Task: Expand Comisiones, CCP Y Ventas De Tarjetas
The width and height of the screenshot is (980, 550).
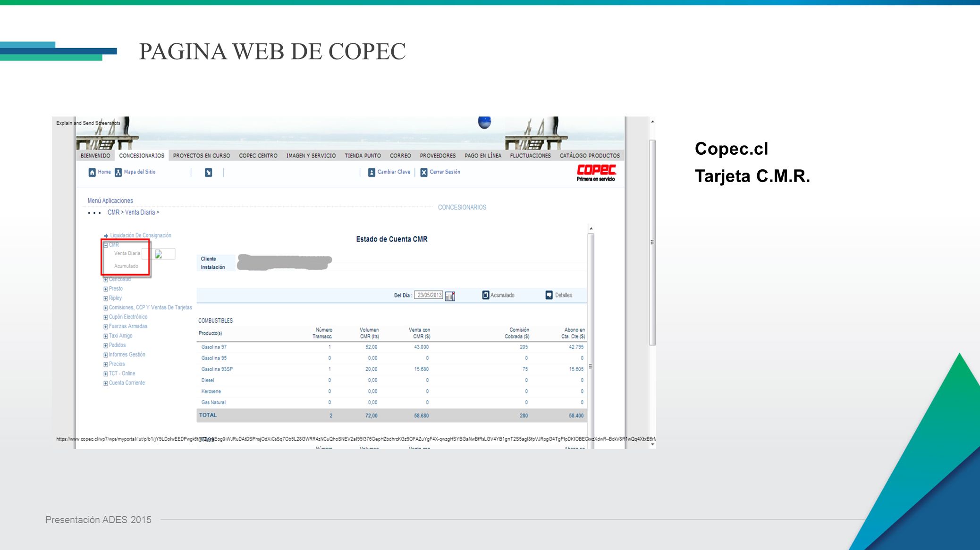Action: [106, 308]
